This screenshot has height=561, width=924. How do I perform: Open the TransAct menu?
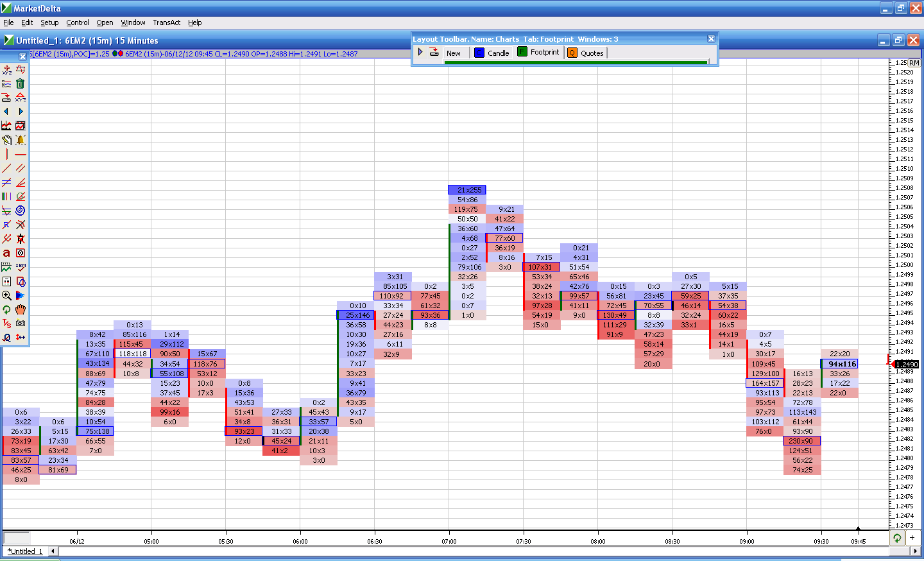coord(166,22)
